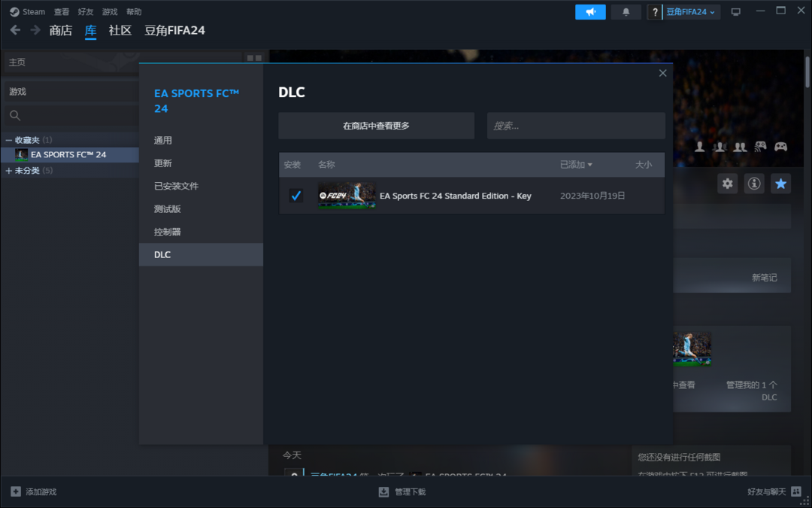
Task: Sort DLC list by 大小 column
Action: click(644, 165)
